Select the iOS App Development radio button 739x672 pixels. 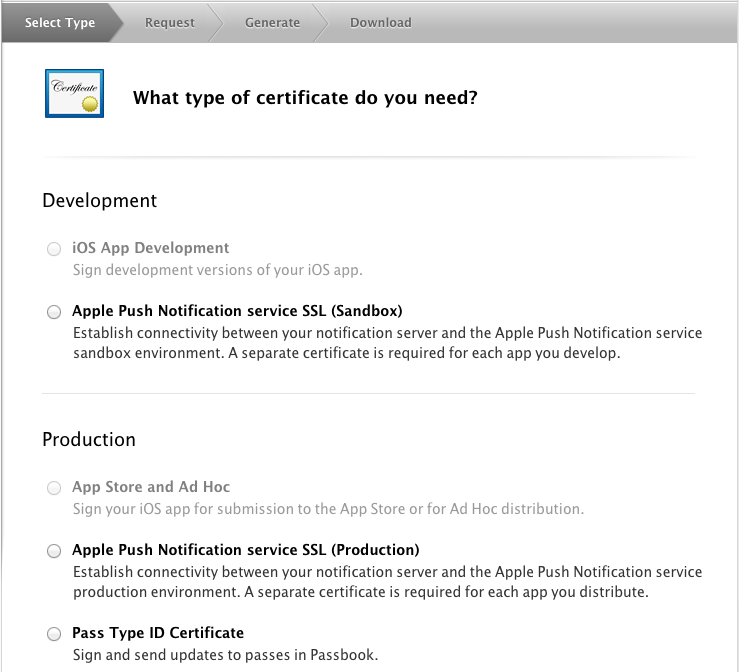click(54, 249)
